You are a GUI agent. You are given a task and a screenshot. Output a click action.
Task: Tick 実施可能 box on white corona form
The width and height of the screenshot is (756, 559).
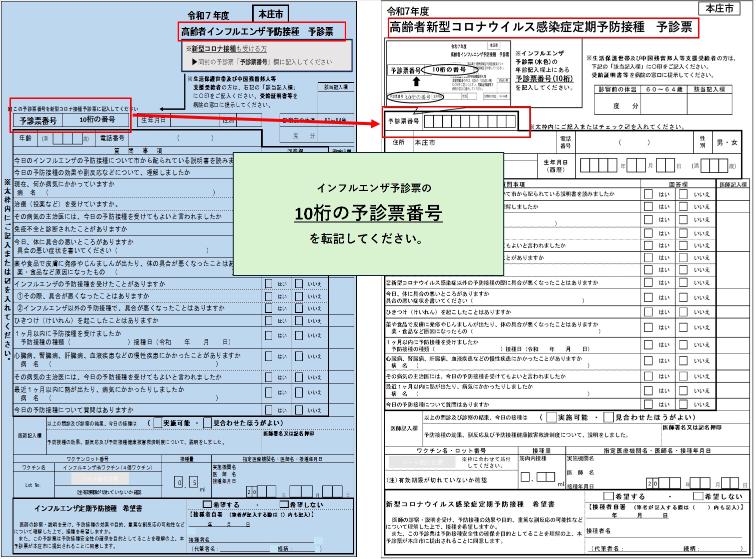click(x=551, y=417)
